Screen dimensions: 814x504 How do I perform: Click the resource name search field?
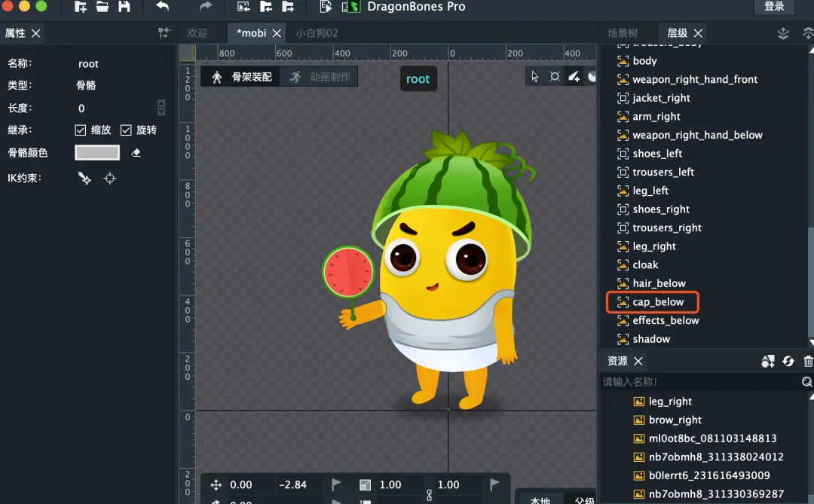(x=701, y=382)
